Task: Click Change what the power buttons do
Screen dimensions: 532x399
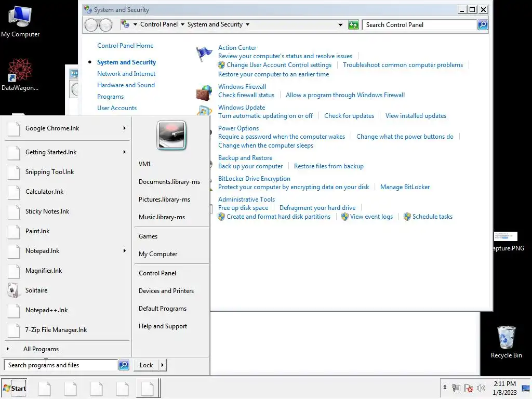Action: pyautogui.click(x=405, y=137)
